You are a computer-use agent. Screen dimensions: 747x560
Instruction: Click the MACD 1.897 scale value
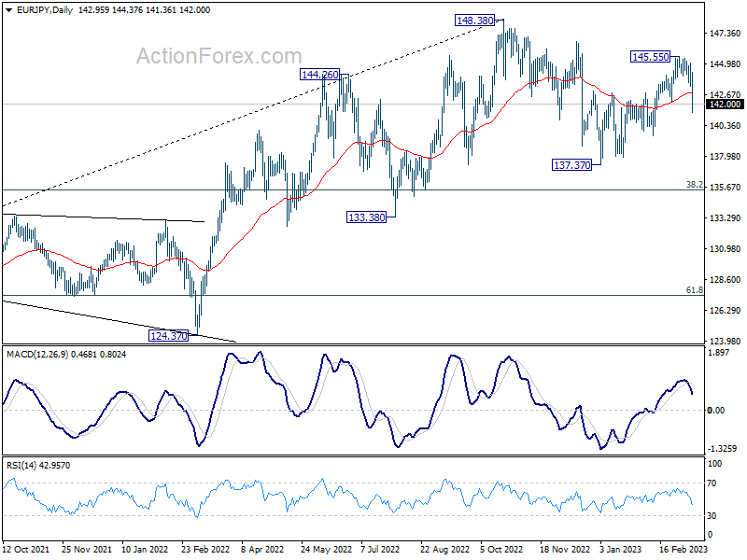coord(719,353)
